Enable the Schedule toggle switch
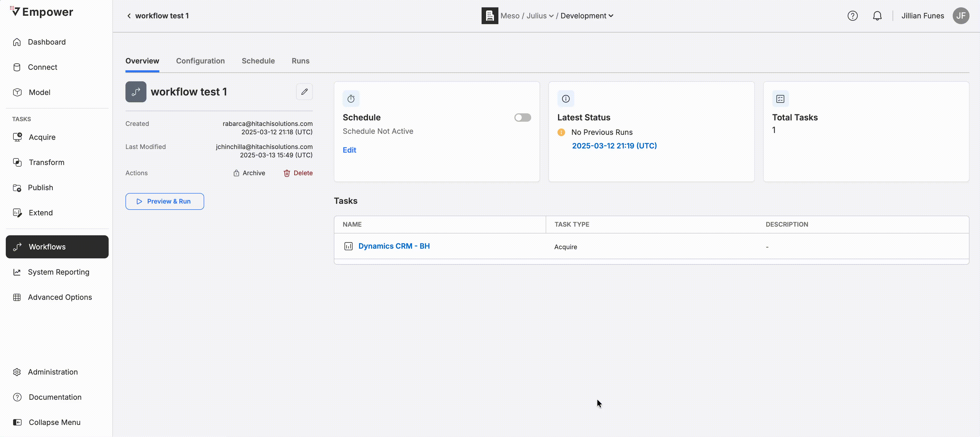This screenshot has width=980, height=437. [522, 118]
